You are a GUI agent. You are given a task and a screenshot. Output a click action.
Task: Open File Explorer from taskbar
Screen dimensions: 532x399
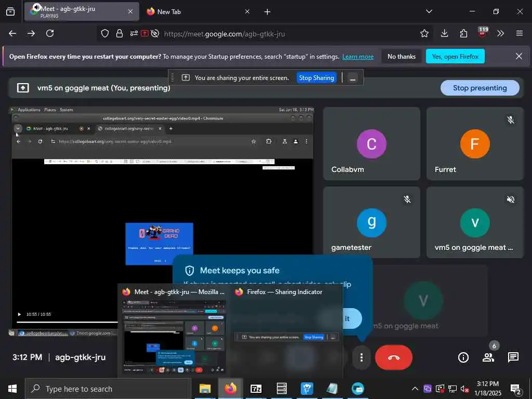tap(205, 389)
